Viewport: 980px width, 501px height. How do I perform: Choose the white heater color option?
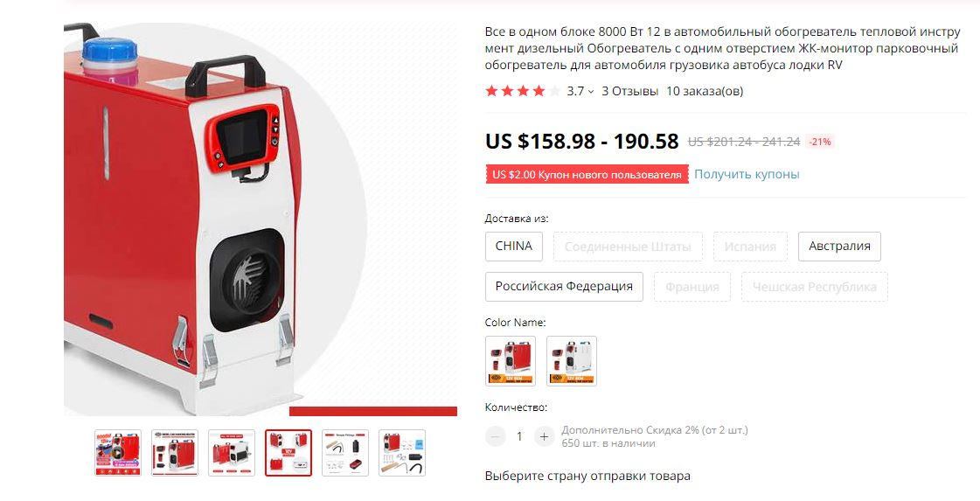click(x=572, y=361)
